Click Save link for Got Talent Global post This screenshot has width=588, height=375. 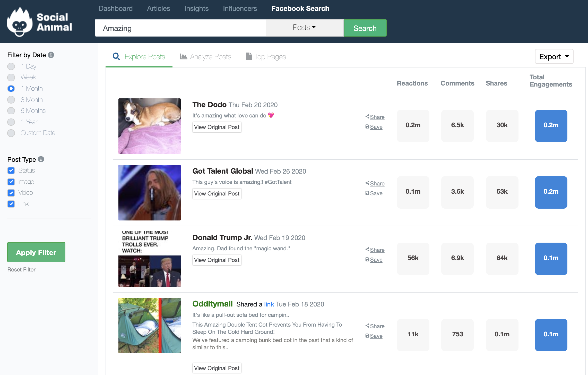(x=376, y=193)
